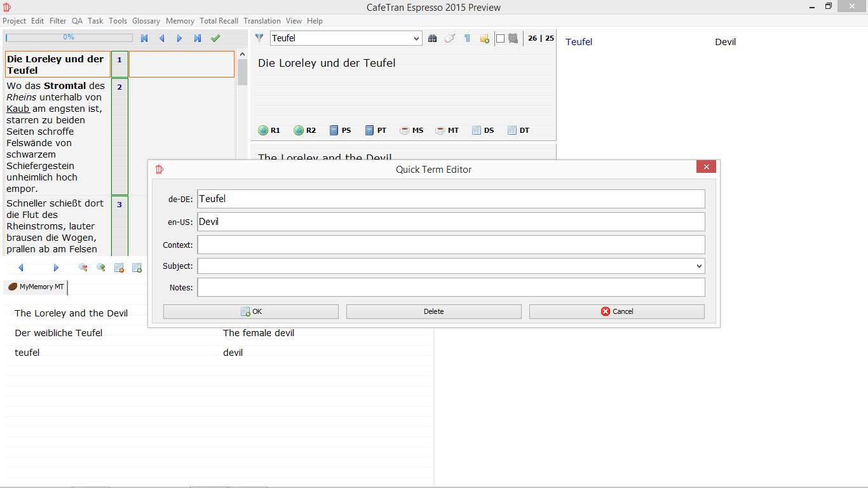The height and width of the screenshot is (488, 868).
Task: Click the add table row icon
Action: coord(137,268)
